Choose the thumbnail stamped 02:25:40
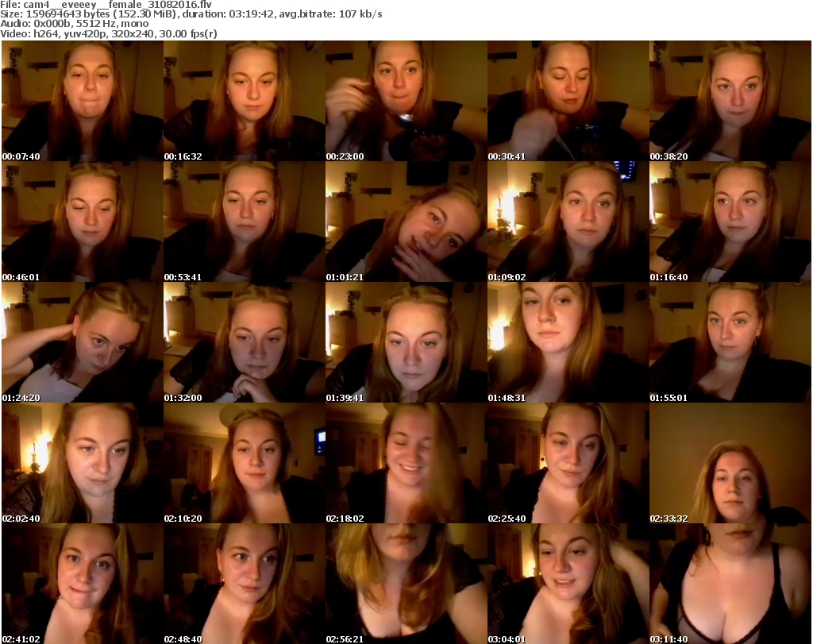This screenshot has height=644, width=813. point(568,464)
